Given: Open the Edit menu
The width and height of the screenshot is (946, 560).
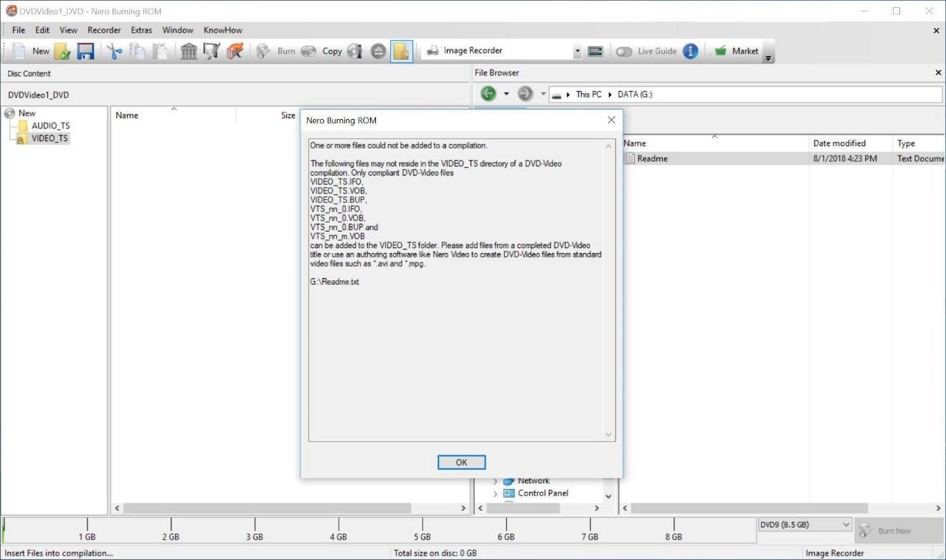Looking at the screenshot, I should [x=42, y=30].
